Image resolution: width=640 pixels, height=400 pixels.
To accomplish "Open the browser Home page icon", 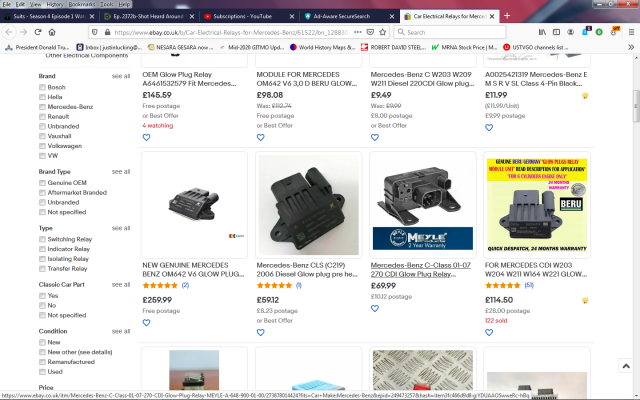I will pyautogui.click(x=52, y=32).
